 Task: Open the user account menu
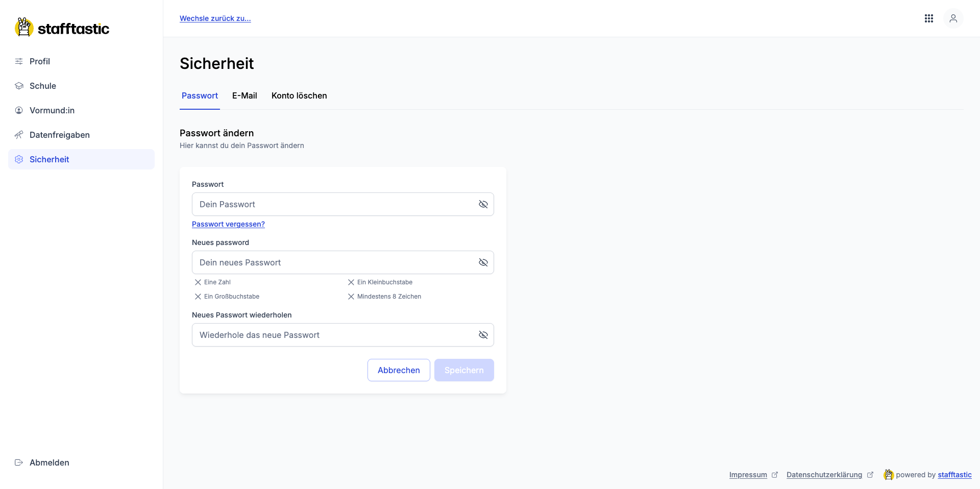pyautogui.click(x=953, y=18)
